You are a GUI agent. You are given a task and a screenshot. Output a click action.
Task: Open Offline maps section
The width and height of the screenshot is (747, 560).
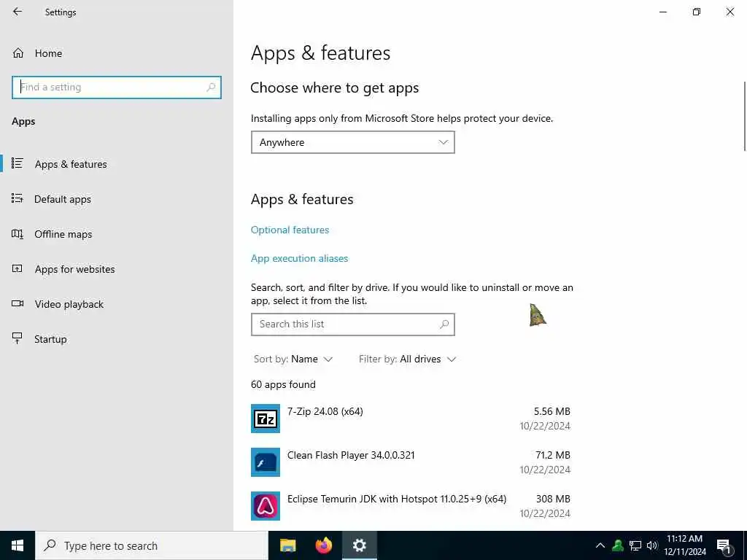pyautogui.click(x=63, y=234)
